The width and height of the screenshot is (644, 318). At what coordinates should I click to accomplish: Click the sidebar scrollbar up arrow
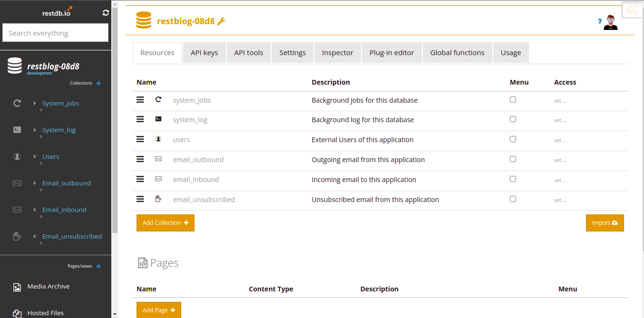pos(115,3)
